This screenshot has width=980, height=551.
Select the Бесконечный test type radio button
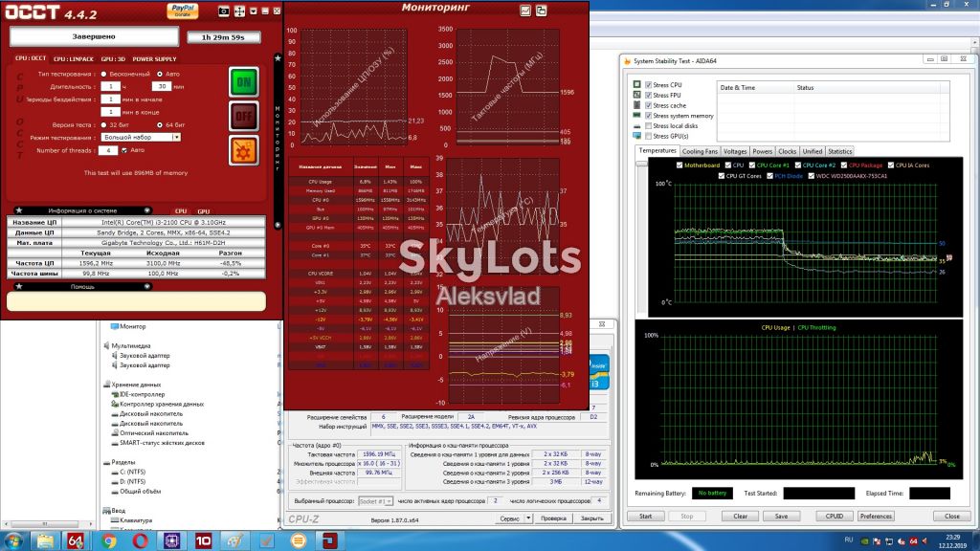pos(103,74)
